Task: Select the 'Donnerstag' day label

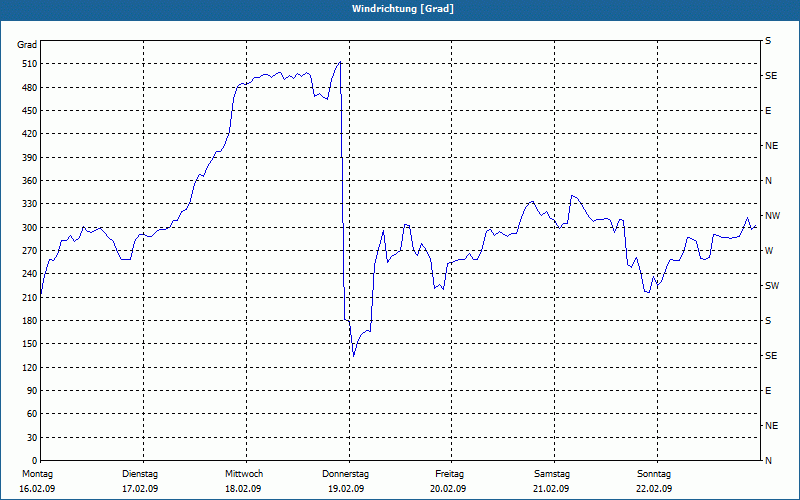Action: pos(345,474)
